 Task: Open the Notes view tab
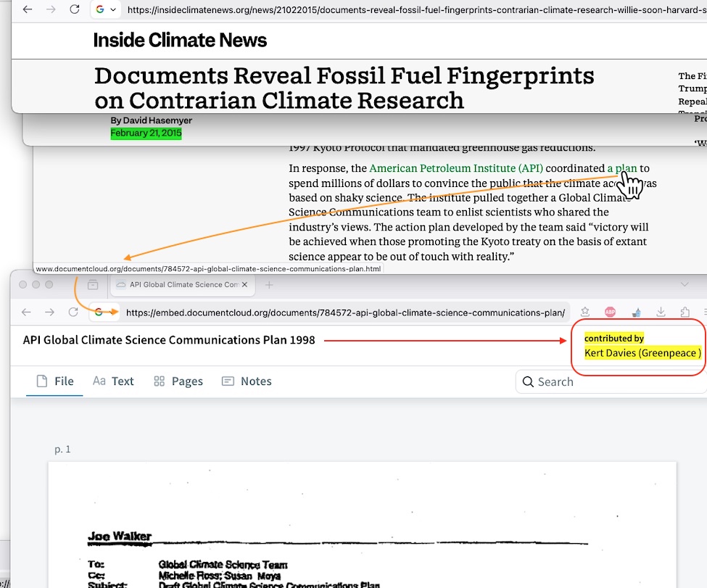[x=247, y=381]
